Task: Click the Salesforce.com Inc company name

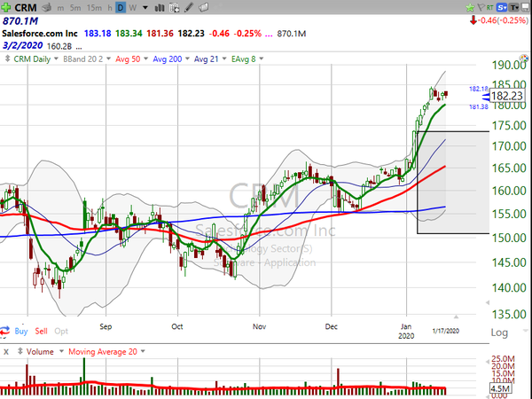Action: [x=40, y=34]
